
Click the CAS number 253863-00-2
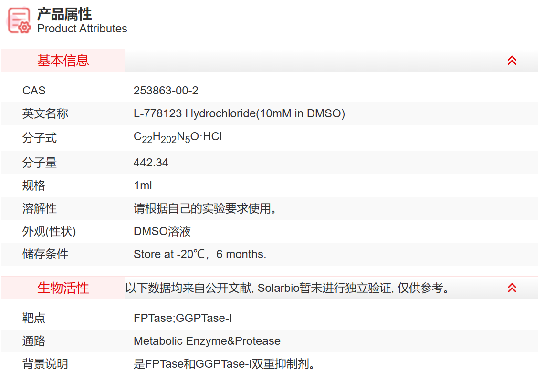166,91
